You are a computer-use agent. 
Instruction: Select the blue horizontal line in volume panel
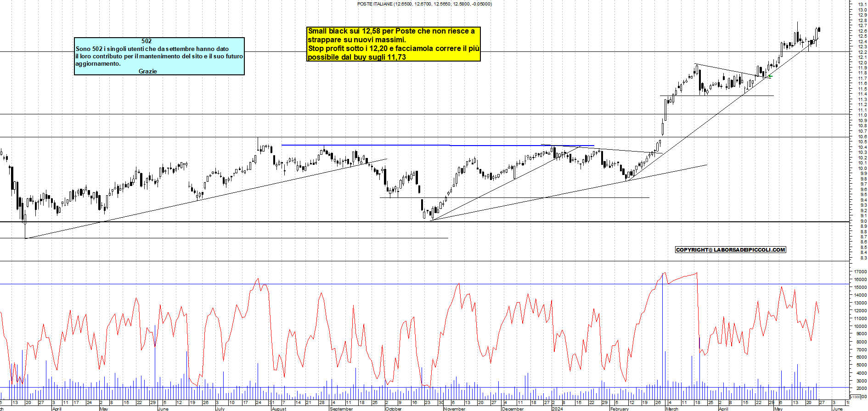coord(425,284)
